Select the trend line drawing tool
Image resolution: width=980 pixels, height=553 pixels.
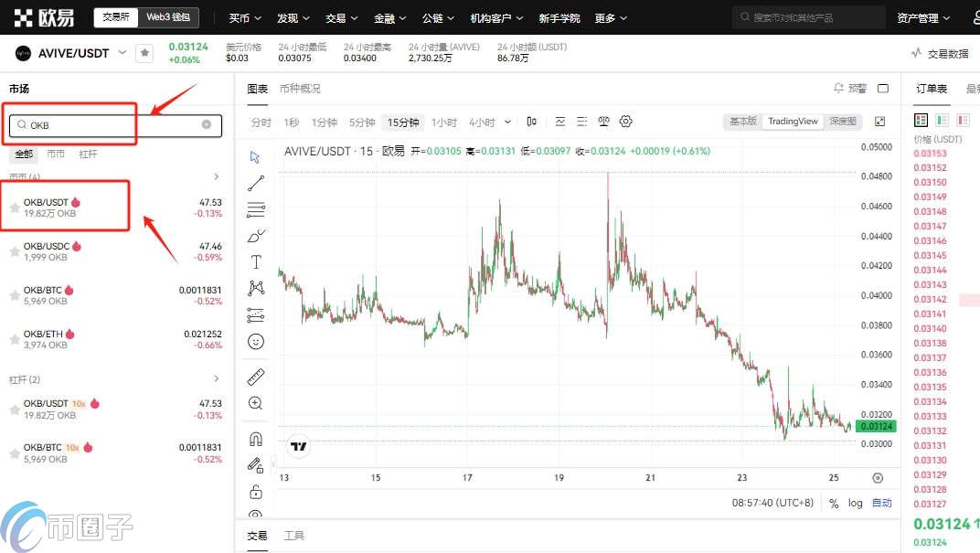(x=255, y=182)
